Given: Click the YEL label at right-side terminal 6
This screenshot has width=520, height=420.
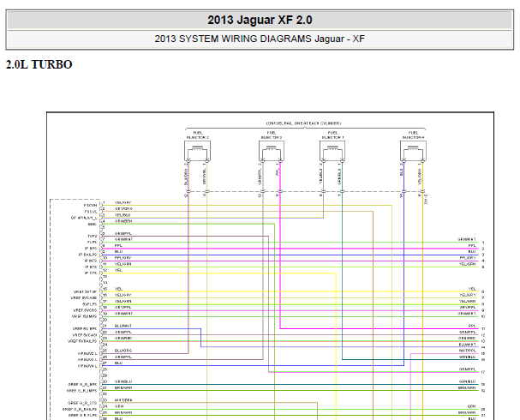Looking at the screenshot, I should [472, 289].
